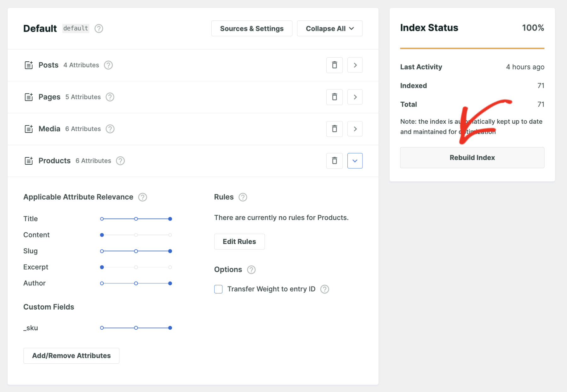Screen dimensions: 567x392
Task: Expand the Media source row
Action: [355, 129]
